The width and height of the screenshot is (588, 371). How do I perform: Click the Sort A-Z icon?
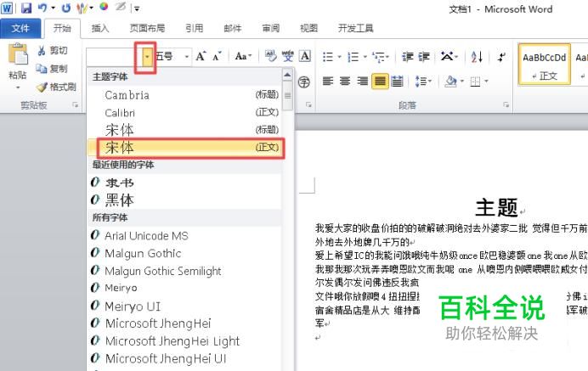click(x=477, y=57)
